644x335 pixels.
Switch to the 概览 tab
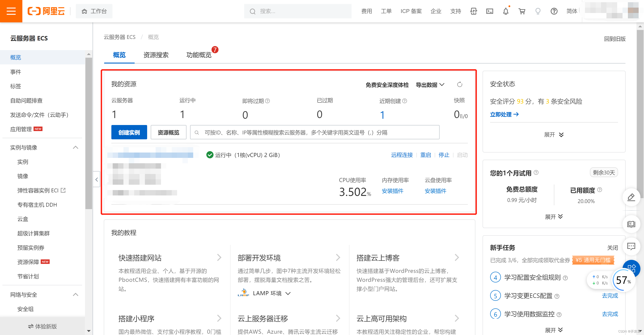coord(119,55)
